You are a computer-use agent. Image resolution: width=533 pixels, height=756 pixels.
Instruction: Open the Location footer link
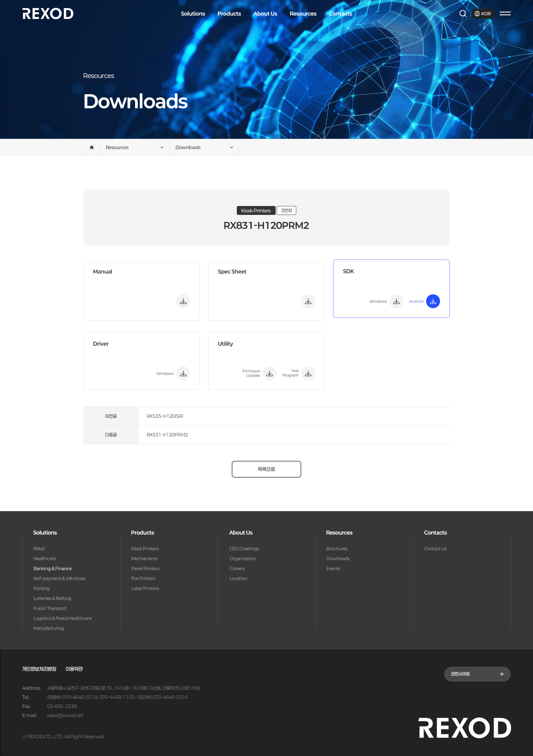coord(238,578)
